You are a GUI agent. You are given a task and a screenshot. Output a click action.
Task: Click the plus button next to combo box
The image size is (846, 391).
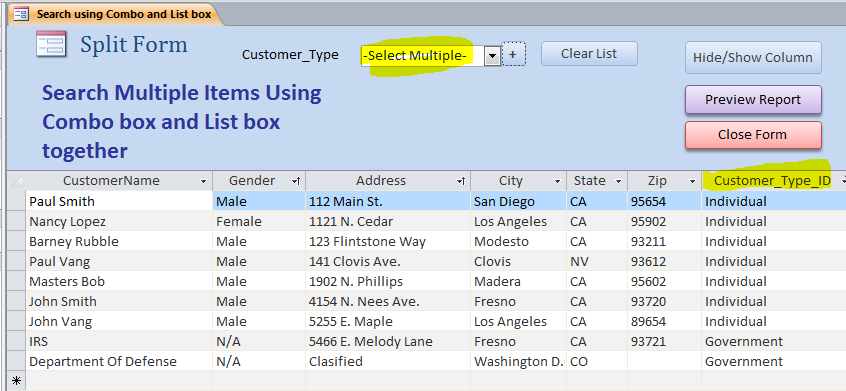(513, 54)
